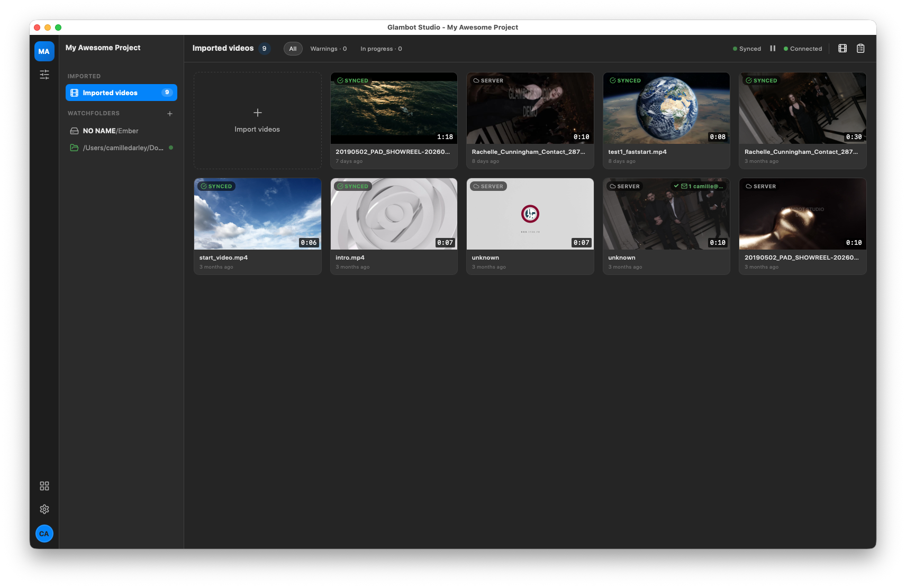Click the plus icon in Import videos tile
Viewport: 906px width, 588px height.
pos(257,113)
